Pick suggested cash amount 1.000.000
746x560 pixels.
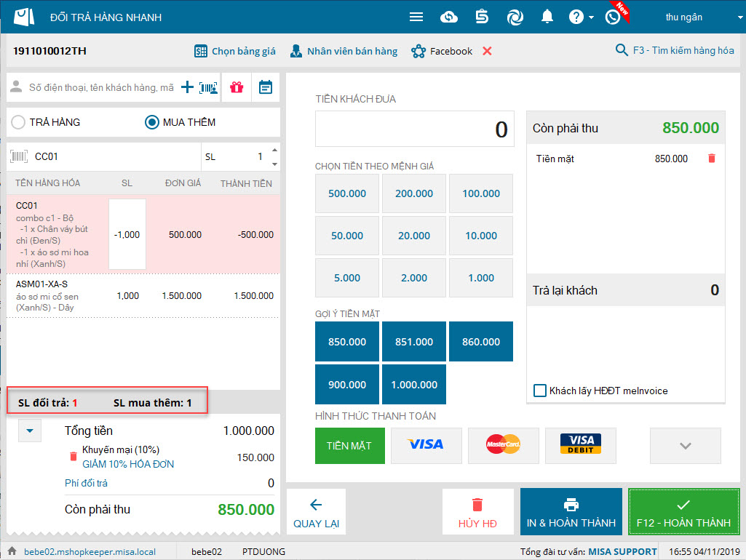click(414, 385)
